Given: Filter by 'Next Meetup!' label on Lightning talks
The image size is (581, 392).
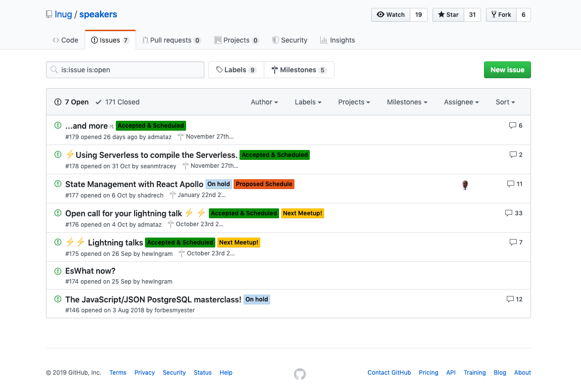Looking at the screenshot, I should [x=239, y=243].
